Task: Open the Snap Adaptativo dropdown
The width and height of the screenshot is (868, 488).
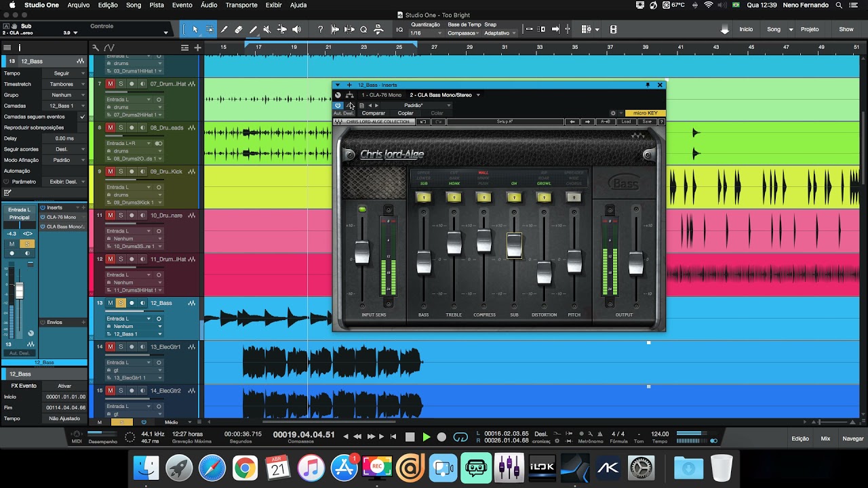Action: [499, 33]
